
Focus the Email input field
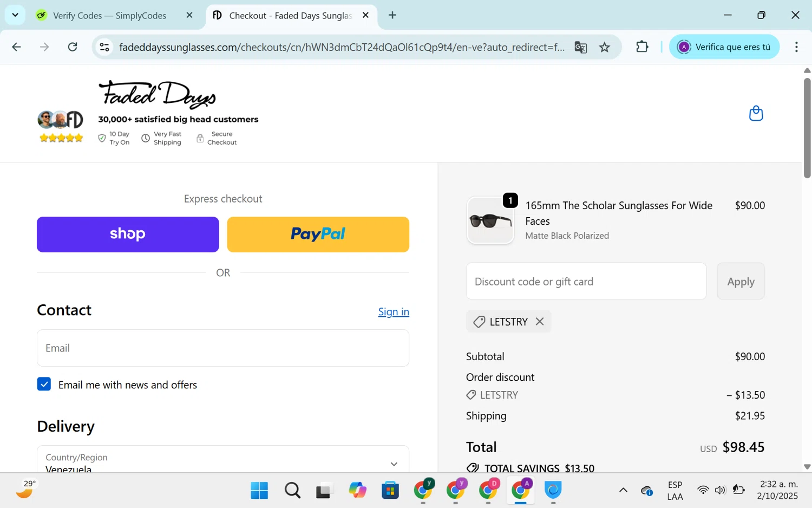click(x=223, y=348)
